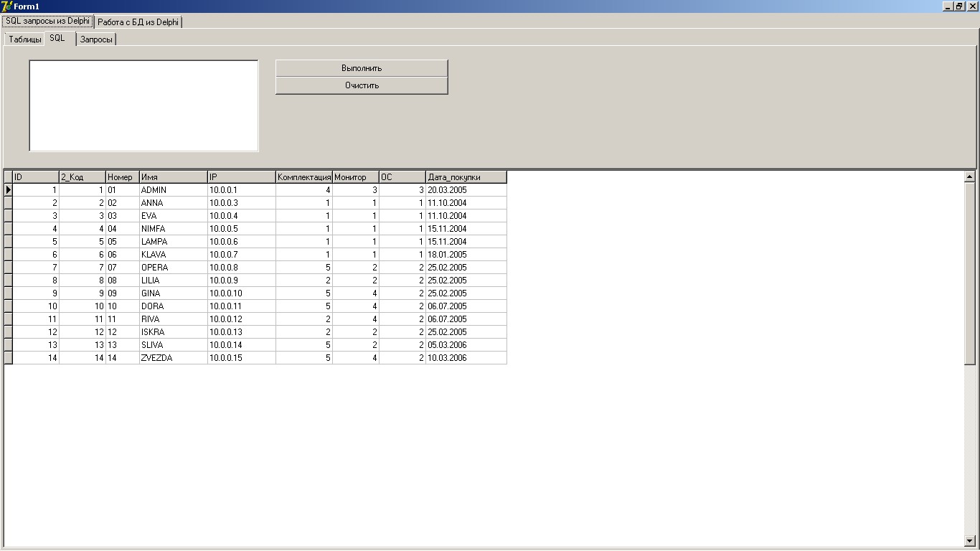Click the 'Имя' column header
Image resolution: width=980 pixels, height=551 pixels.
tap(174, 177)
